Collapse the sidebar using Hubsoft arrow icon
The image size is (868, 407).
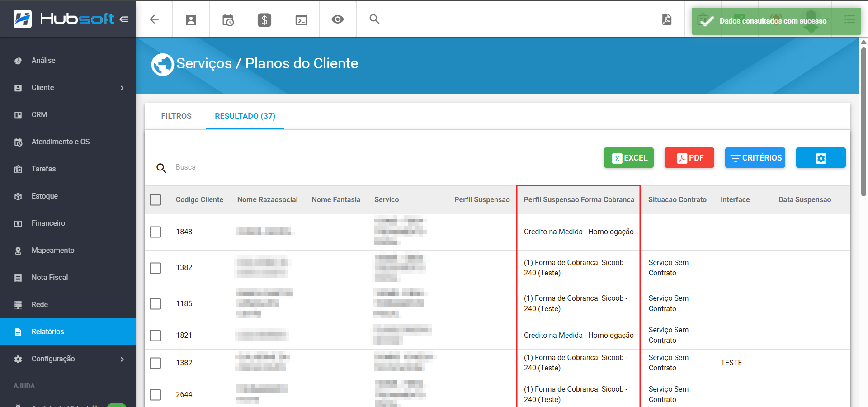point(124,19)
